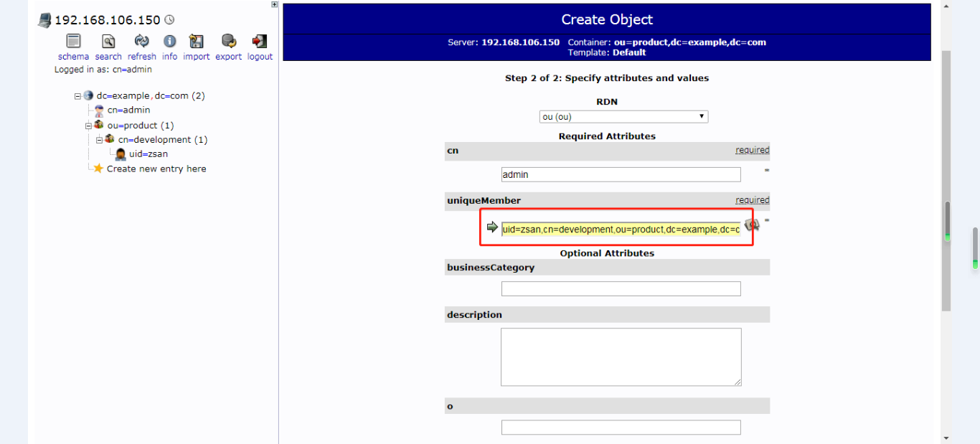Log out using the logout door icon
Screen dimensions: 980x444
pos(259,42)
